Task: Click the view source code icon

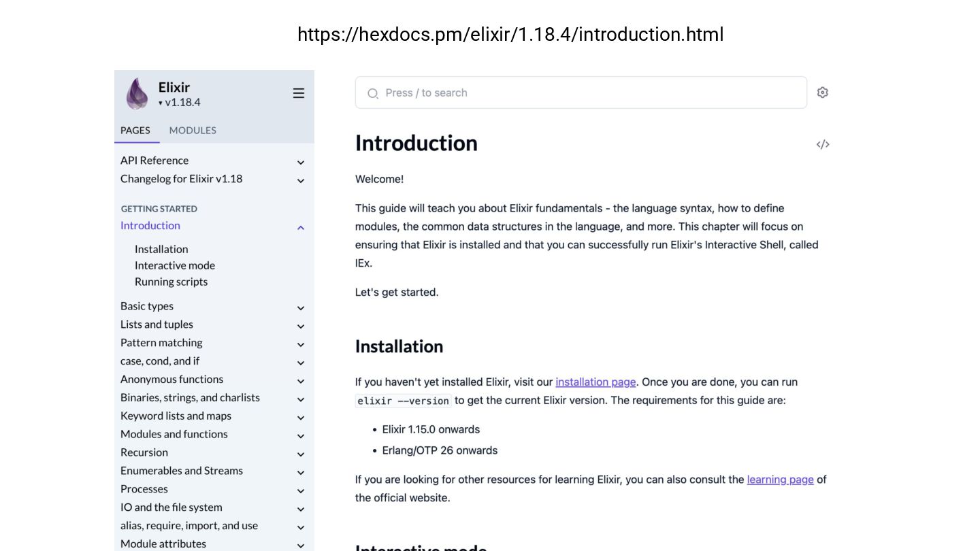Action: (822, 144)
